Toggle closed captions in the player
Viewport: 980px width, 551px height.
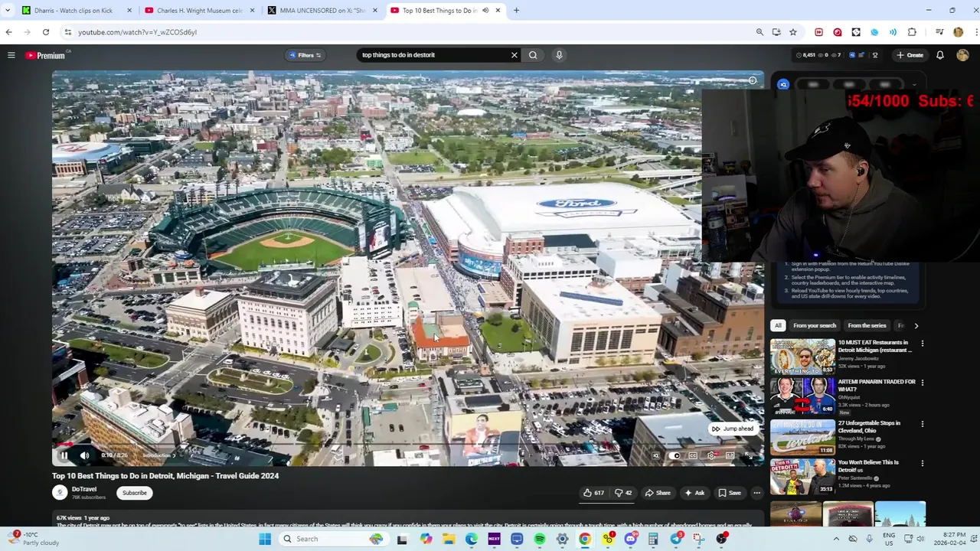pos(693,455)
